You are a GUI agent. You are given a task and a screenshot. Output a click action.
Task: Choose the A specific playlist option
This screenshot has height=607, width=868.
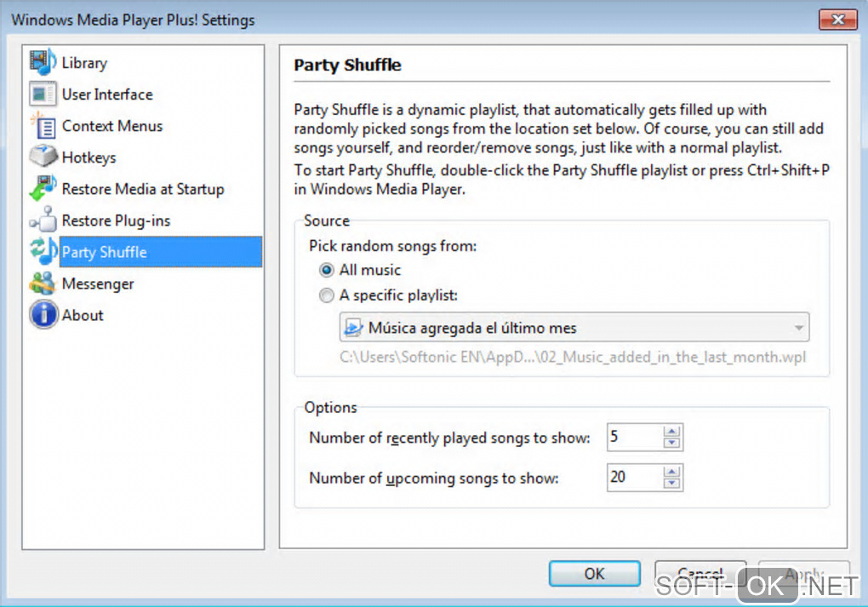(327, 295)
